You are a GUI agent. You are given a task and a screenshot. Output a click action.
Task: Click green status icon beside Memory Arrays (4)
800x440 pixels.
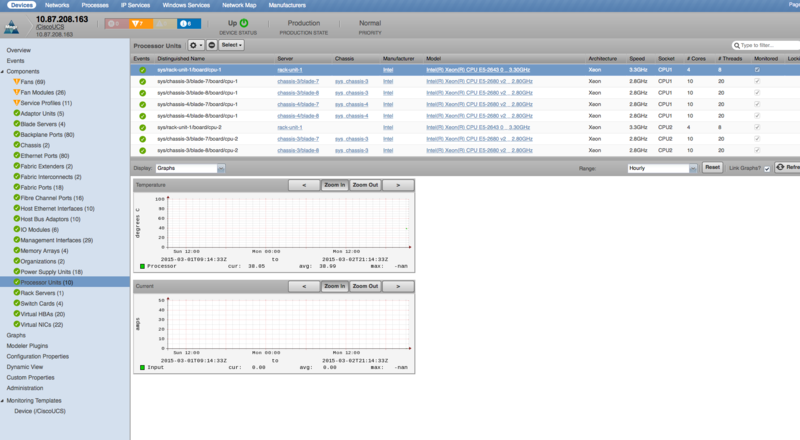click(x=17, y=251)
